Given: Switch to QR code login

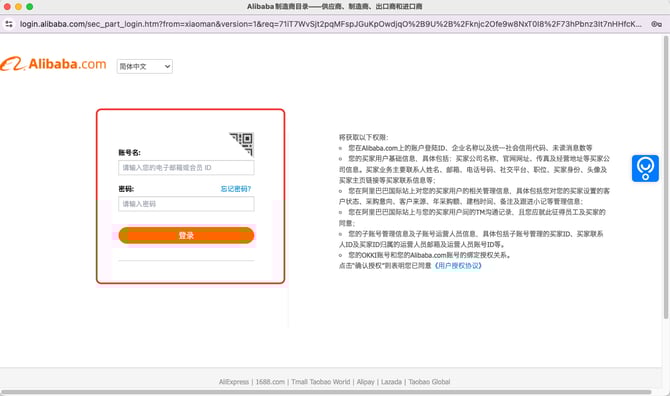Looking at the screenshot, I should 242,144.
